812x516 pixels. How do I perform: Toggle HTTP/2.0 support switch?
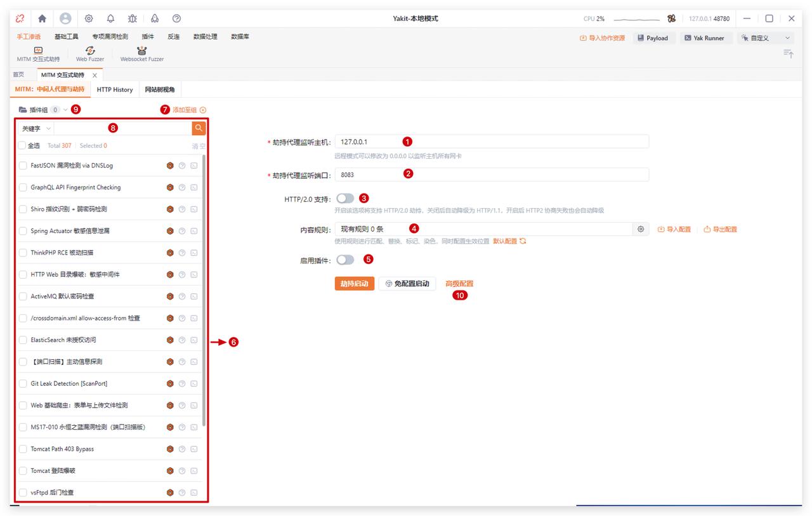(x=345, y=199)
